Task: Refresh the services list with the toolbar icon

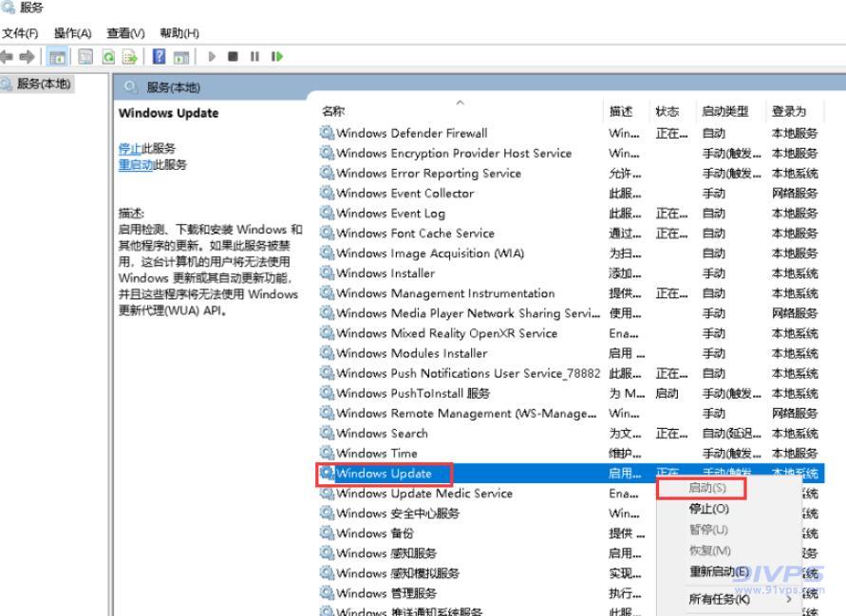Action: [x=108, y=57]
